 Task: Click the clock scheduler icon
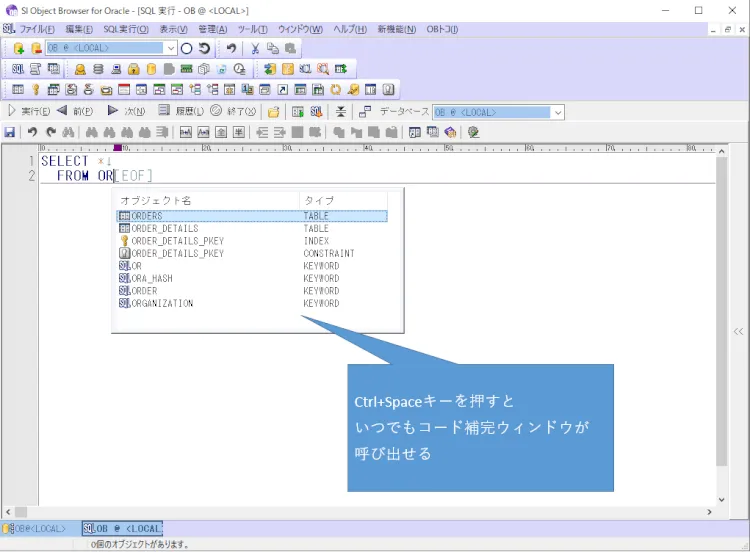coord(240,69)
